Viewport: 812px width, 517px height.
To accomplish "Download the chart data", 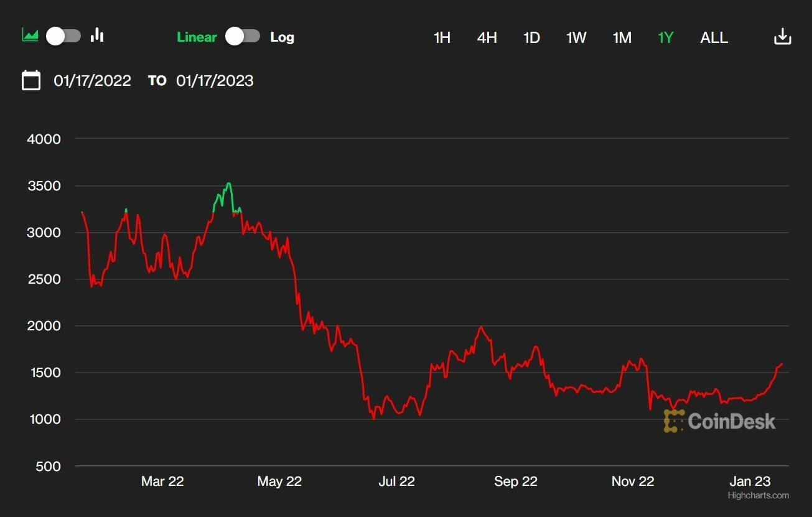I will pyautogui.click(x=782, y=37).
